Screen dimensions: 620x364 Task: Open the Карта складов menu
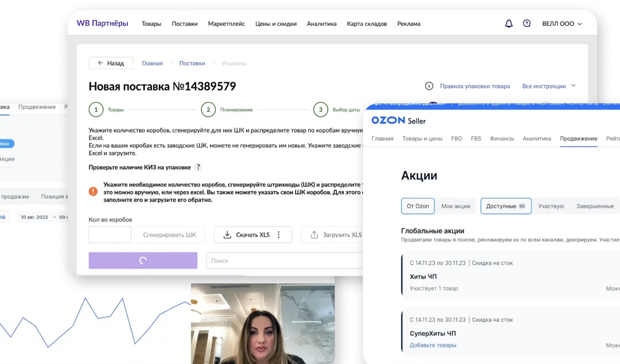[367, 24]
